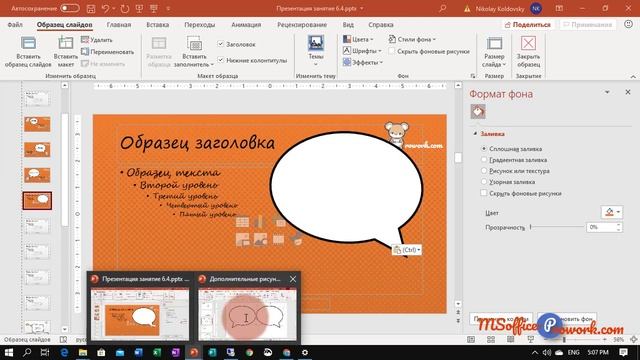The width and height of the screenshot is (640, 360).
Task: Toggle Автосохранение switch
Action: coord(69,8)
